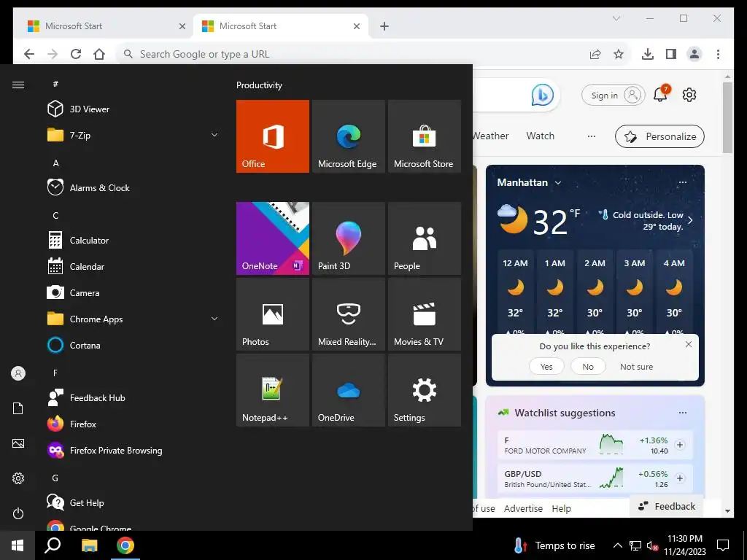Open Feedback Hub app

[133, 397]
